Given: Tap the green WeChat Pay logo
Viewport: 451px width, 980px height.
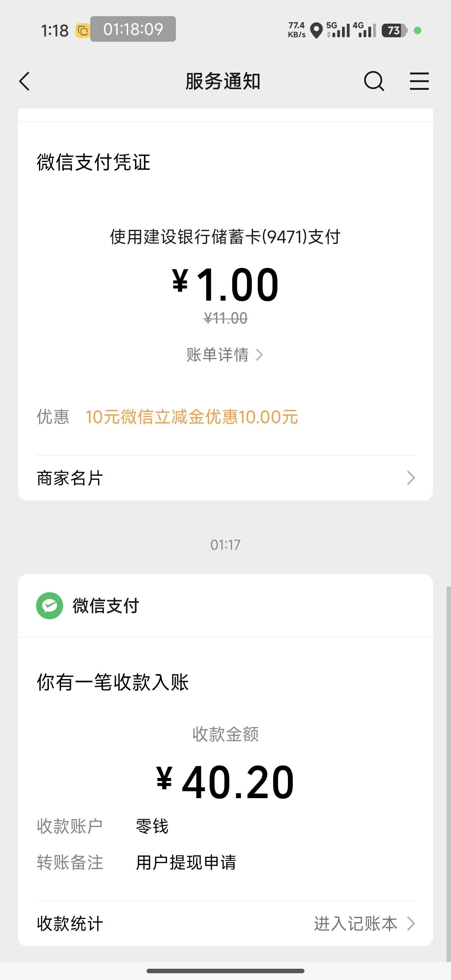Looking at the screenshot, I should pyautogui.click(x=50, y=606).
